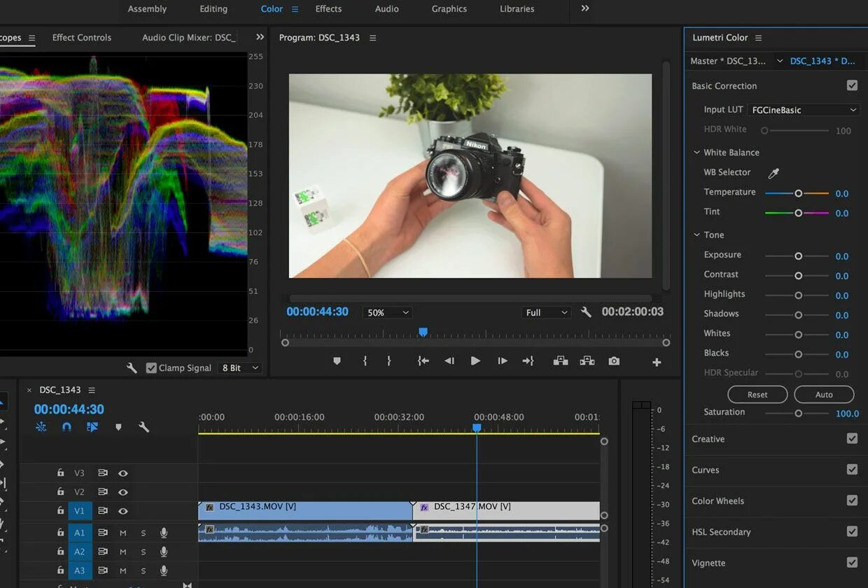Click the Export Frame camera icon

click(x=614, y=361)
